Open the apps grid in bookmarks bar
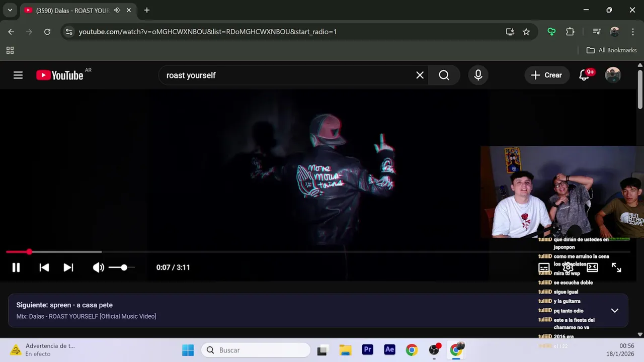 click(10, 50)
